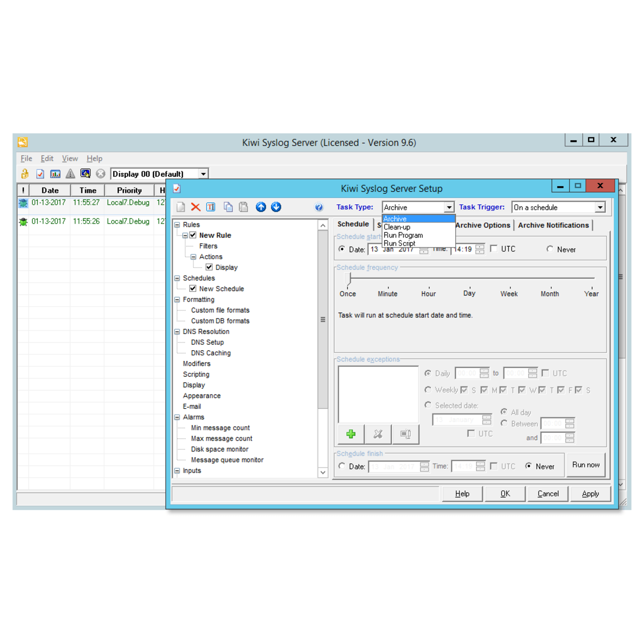
Task: Open the statistics chart icon on main toolbar
Action: (x=55, y=174)
